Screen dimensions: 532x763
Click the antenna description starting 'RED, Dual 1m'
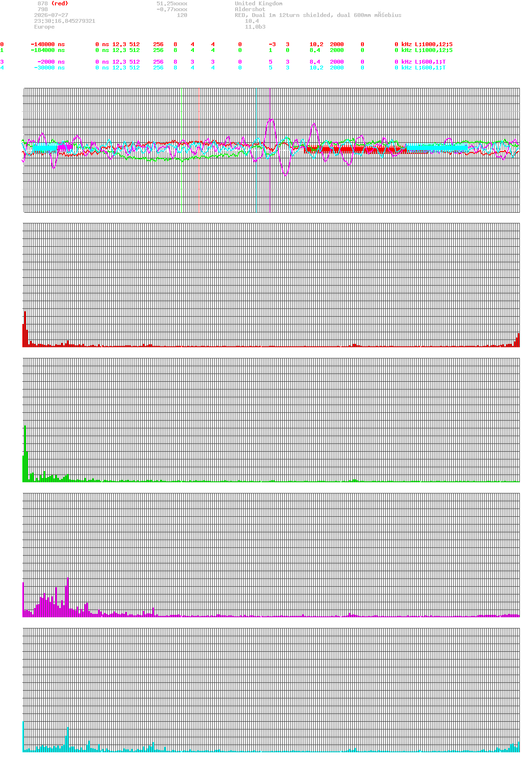[318, 15]
